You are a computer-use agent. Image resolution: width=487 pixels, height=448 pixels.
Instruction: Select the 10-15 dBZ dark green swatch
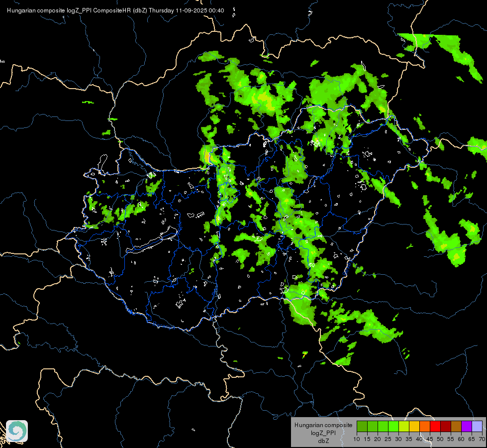coord(362,426)
